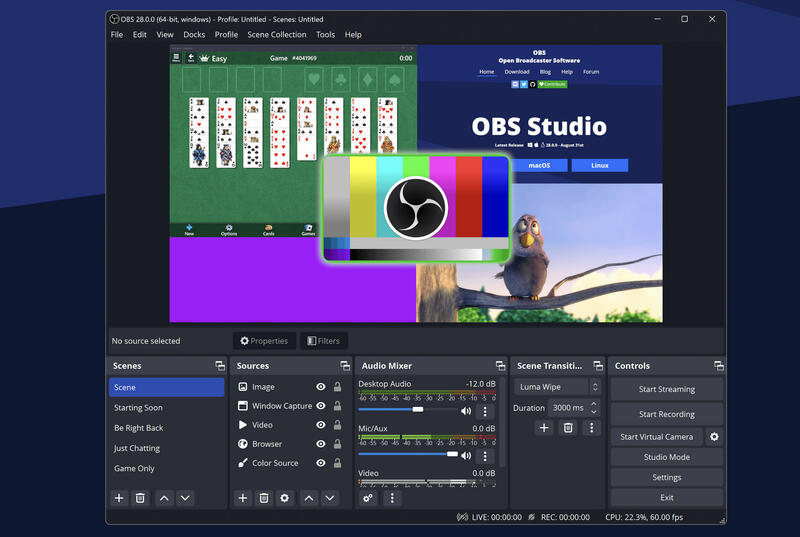This screenshot has width=800, height=537.
Task: Mute Mic/Aux speaker icon
Action: click(466, 455)
